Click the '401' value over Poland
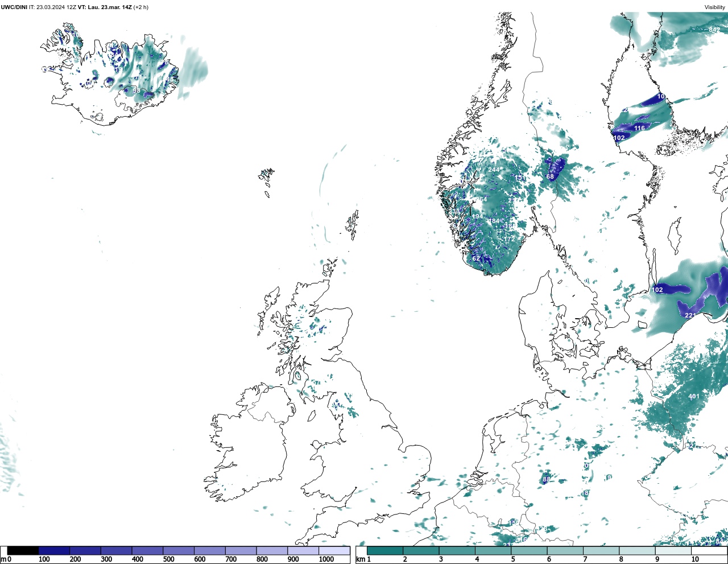This screenshot has width=728, height=564. pos(694,396)
